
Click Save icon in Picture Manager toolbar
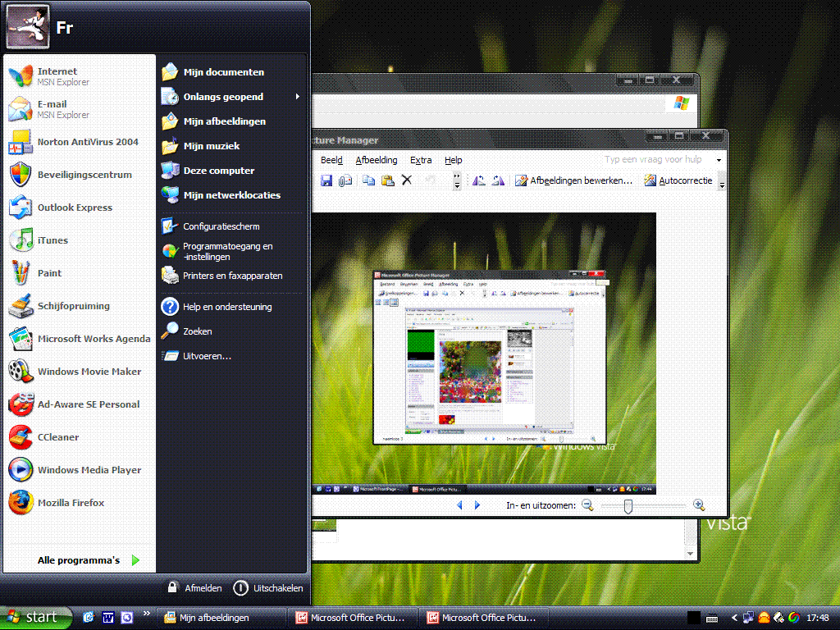(326, 180)
